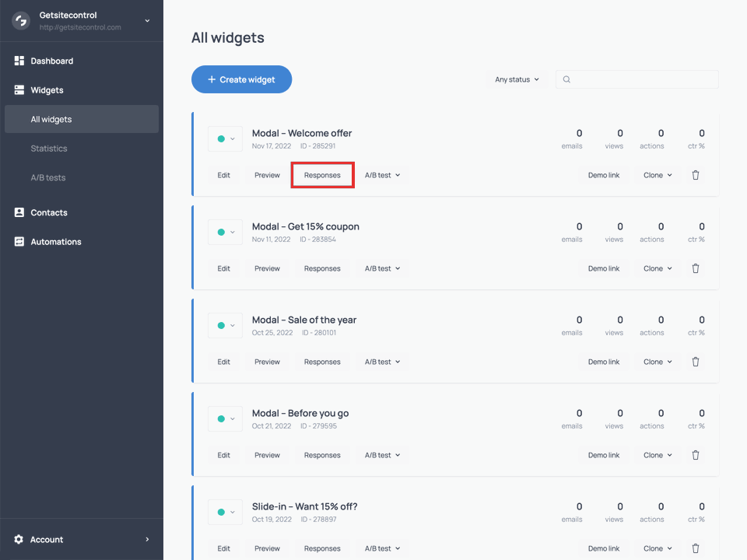
Task: Click the widget search input field
Action: pos(638,79)
